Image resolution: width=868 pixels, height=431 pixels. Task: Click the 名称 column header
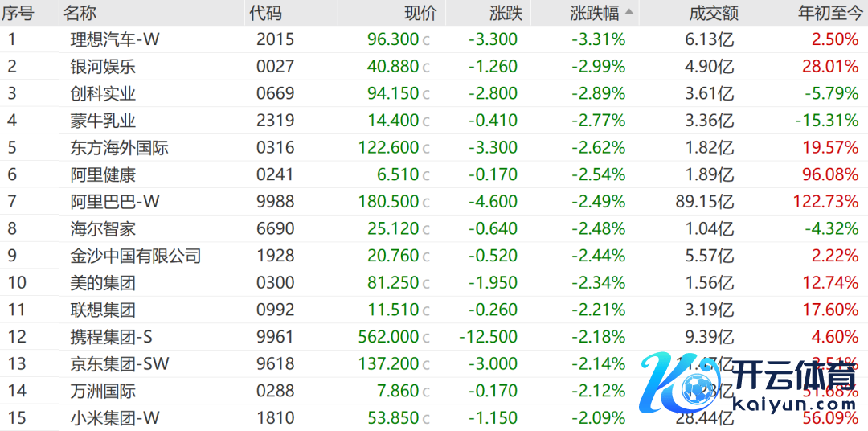pos(80,12)
